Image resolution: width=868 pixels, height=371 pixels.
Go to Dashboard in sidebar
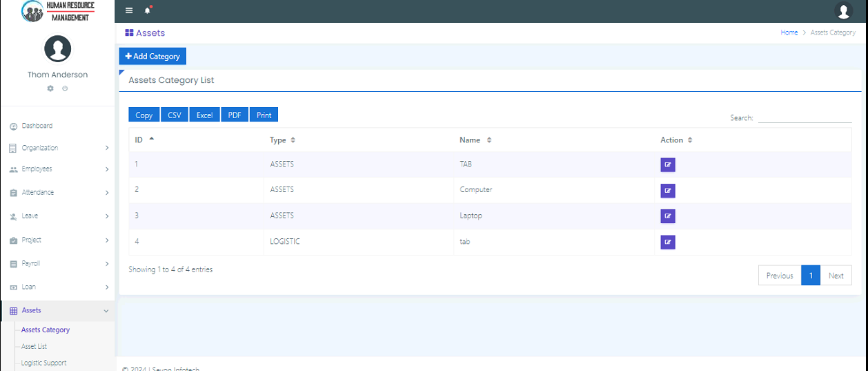pyautogui.click(x=37, y=126)
